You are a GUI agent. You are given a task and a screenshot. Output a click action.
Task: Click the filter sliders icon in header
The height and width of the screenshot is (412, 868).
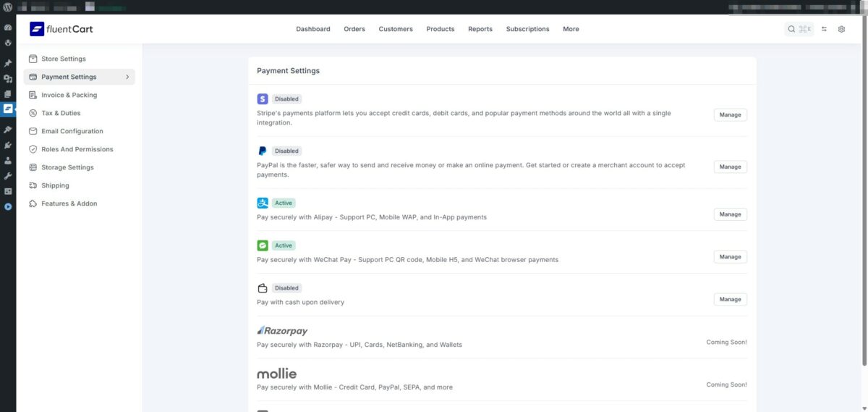[825, 30]
